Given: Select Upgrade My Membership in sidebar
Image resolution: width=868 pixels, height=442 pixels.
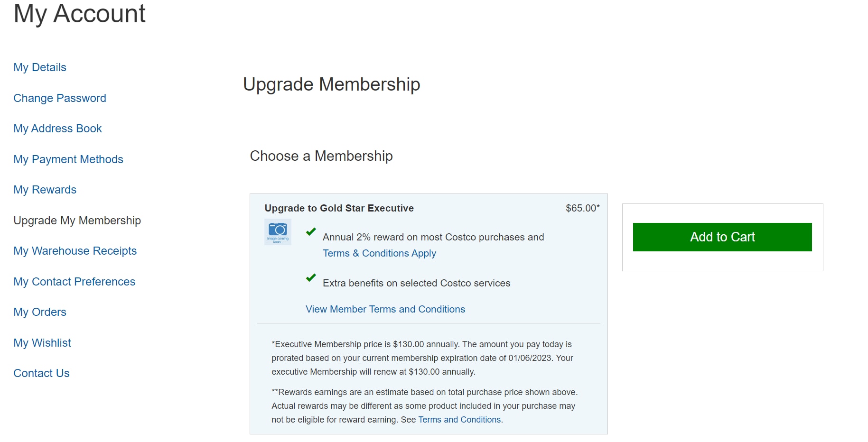Looking at the screenshot, I should (x=77, y=221).
